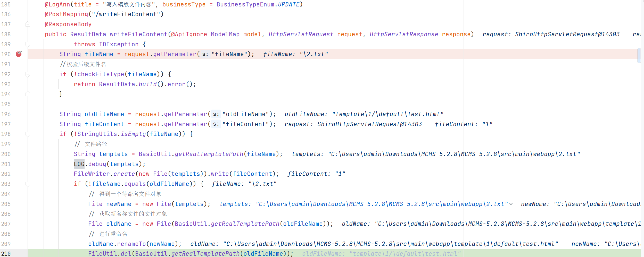This screenshot has width=644, height=257.
Task: Click the "oldFileName" string literal on line 196
Action: 246,114
